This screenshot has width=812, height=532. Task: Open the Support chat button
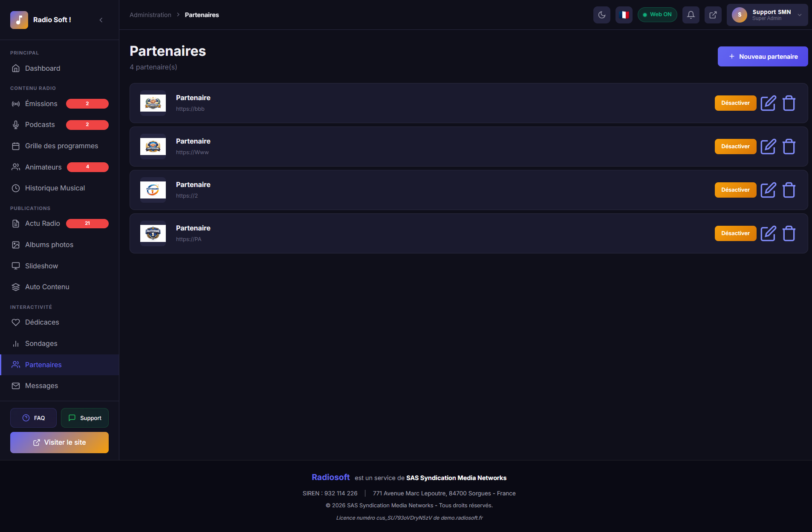point(85,418)
